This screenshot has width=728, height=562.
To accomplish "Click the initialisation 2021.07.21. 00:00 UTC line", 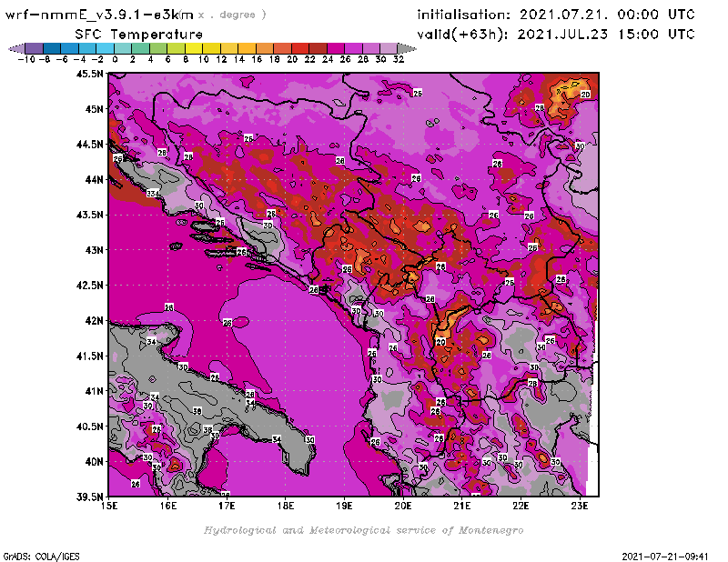I will point(555,15).
